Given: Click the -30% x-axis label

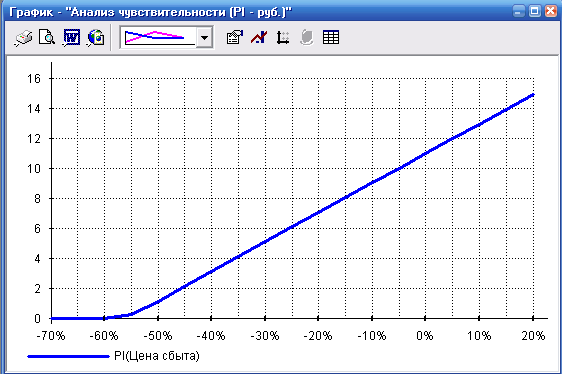Looking at the screenshot, I should pyautogui.click(x=265, y=336).
